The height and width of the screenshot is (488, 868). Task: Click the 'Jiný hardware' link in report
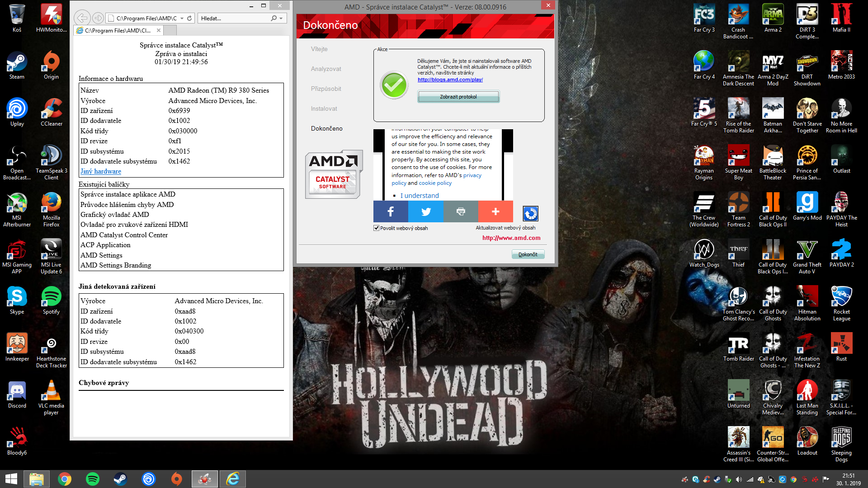101,171
